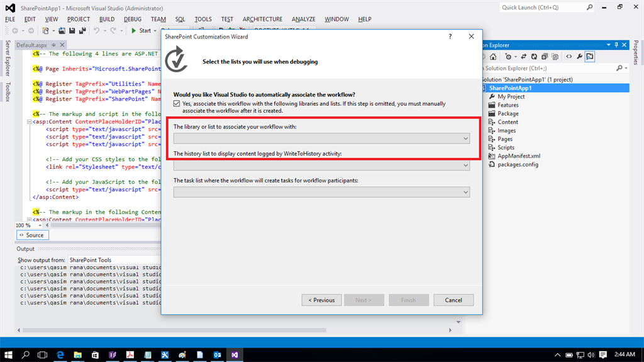
Task: Click the Solution Explorer search magnifier icon
Action: (619, 68)
